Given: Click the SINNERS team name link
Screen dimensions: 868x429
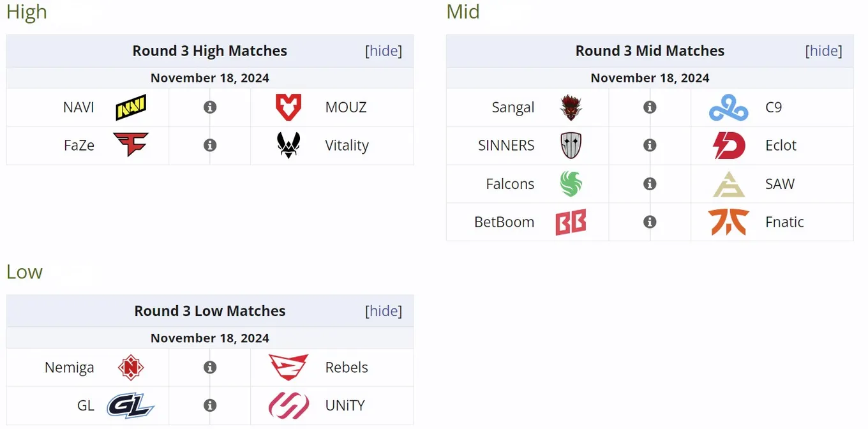Looking at the screenshot, I should 506,146.
